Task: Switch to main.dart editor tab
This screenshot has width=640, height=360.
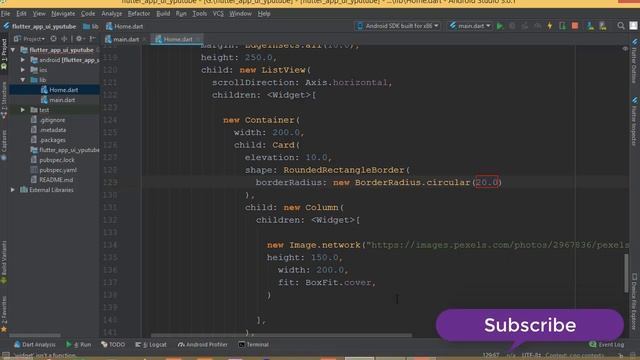Action: point(126,39)
